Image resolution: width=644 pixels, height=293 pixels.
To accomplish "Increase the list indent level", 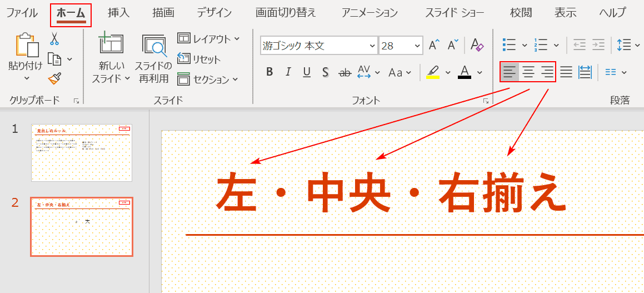I will pyautogui.click(x=598, y=45).
